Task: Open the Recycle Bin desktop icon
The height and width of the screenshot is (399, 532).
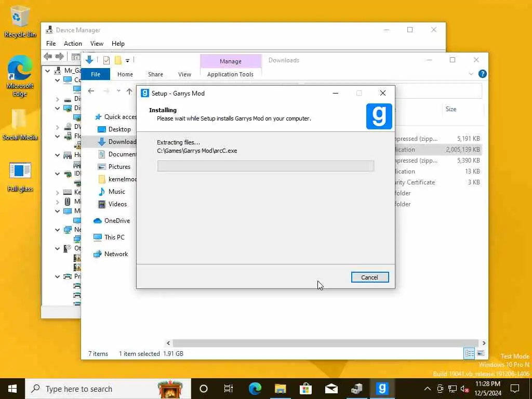Action: [x=20, y=21]
